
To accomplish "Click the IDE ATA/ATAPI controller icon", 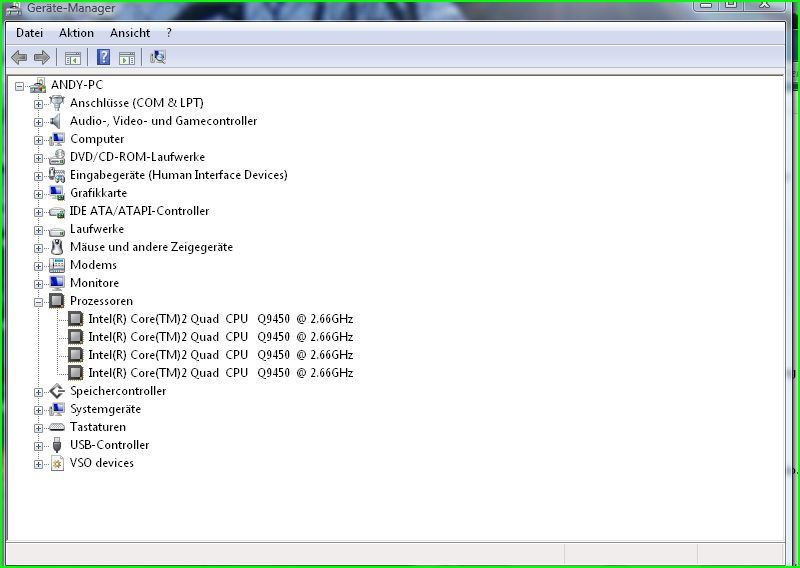I will pos(57,212).
